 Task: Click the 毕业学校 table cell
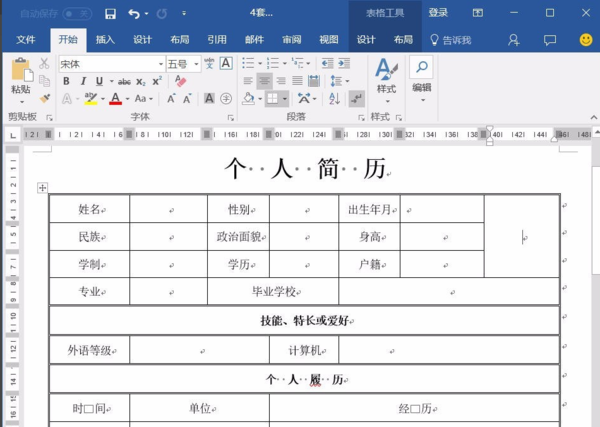tap(273, 292)
